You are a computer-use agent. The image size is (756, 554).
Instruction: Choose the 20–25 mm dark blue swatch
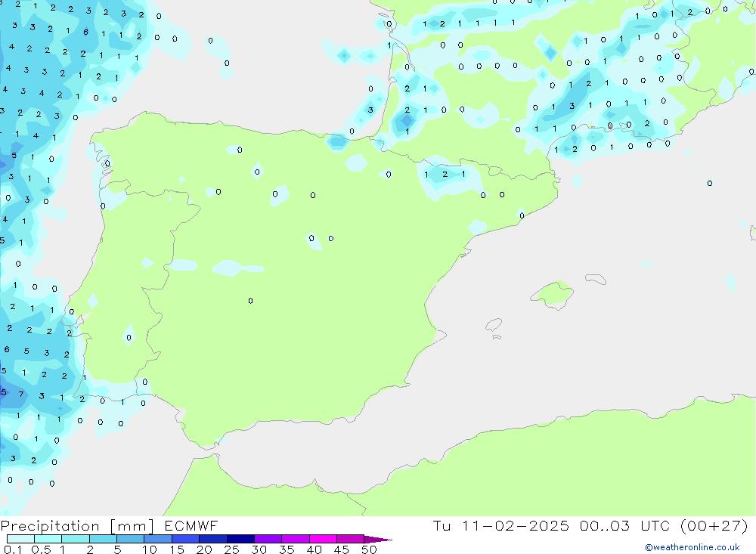tap(213, 539)
